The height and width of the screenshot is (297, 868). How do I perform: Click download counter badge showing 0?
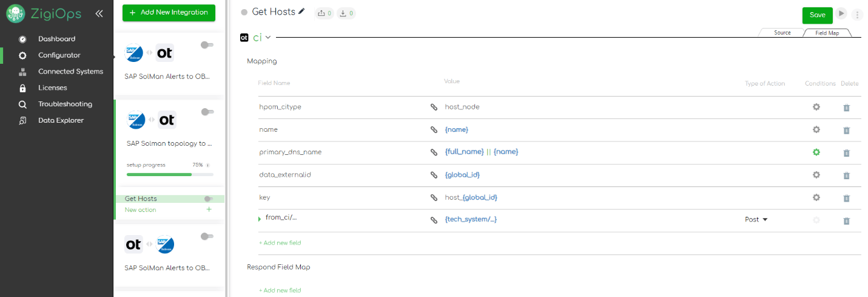click(x=346, y=13)
